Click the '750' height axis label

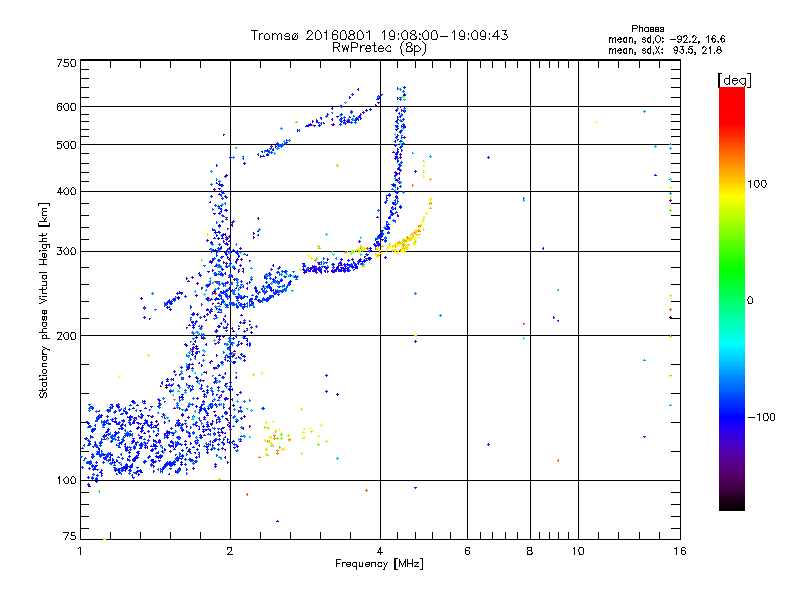[66, 63]
